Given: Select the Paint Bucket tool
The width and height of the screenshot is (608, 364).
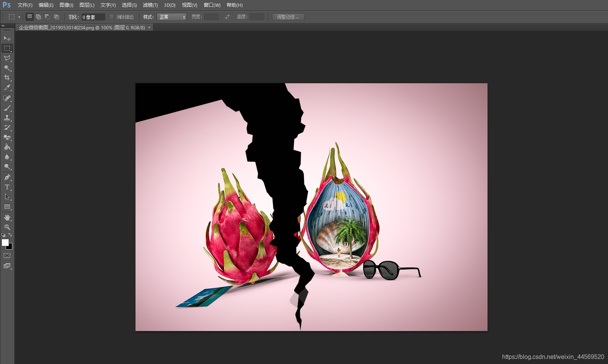Looking at the screenshot, I should 7,147.
